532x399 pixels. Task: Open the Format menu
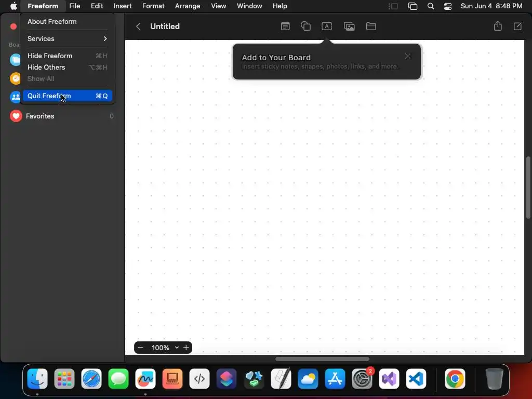[x=153, y=6]
